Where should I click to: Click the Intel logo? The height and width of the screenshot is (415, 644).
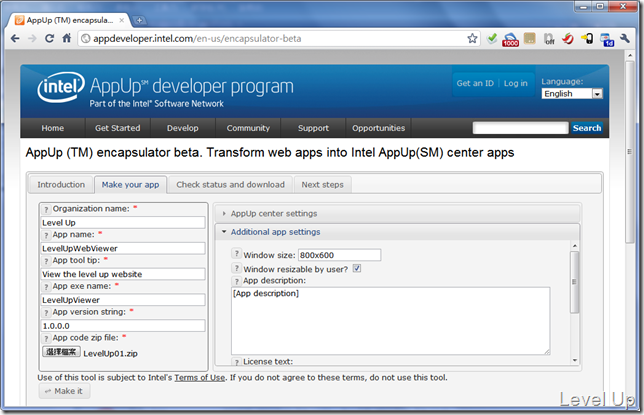(x=61, y=87)
